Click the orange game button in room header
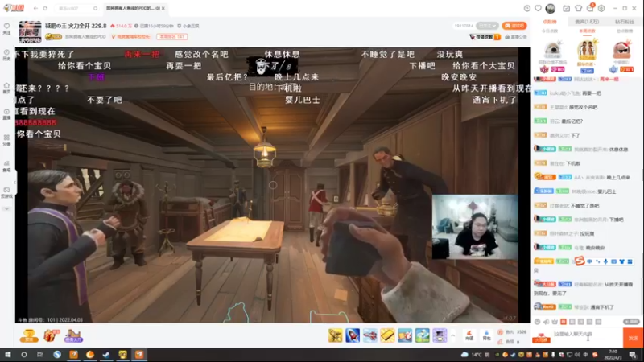This screenshot has width=644, height=362. [514, 26]
